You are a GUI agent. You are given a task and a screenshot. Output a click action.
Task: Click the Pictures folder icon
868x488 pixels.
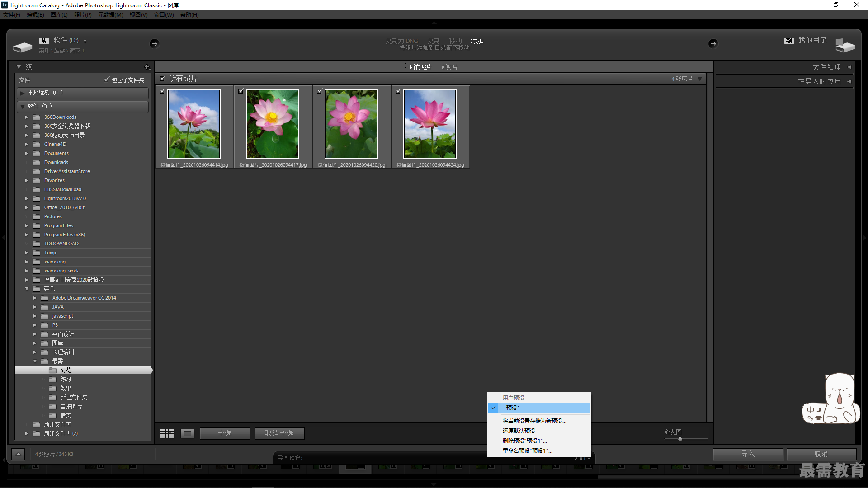pyautogui.click(x=37, y=216)
